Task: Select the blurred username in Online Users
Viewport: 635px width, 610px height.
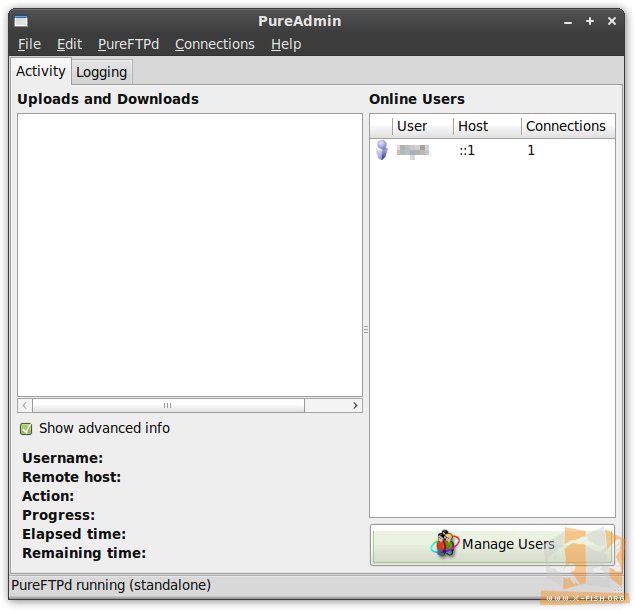Action: [413, 151]
